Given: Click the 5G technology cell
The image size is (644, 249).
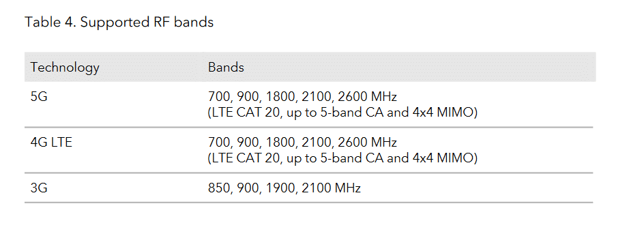Looking at the screenshot, I should coord(39,97).
